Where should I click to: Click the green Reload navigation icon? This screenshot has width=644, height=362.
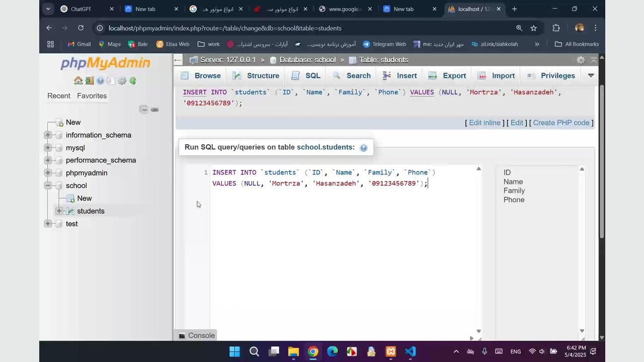click(x=133, y=81)
